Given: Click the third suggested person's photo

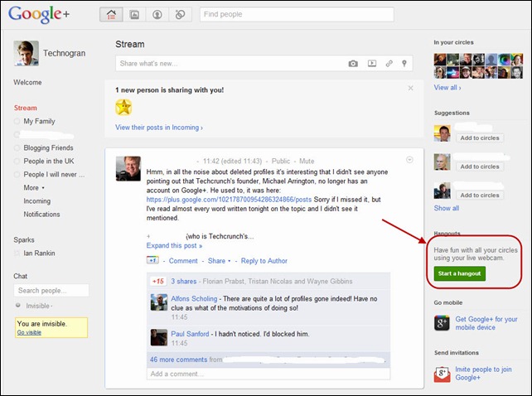Looking at the screenshot, I should 442,191.
